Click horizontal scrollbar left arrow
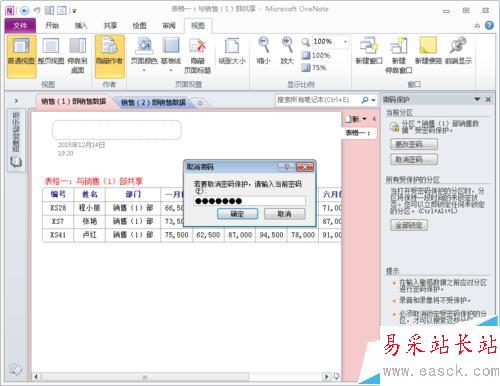The height and width of the screenshot is (386, 500). (36, 377)
